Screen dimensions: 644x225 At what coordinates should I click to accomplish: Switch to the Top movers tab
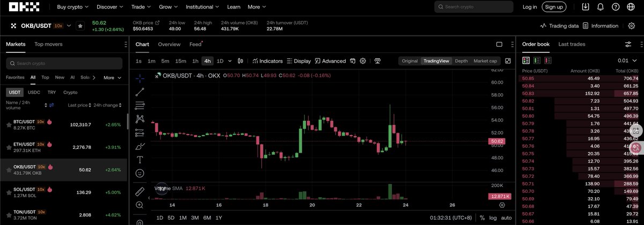coord(48,44)
